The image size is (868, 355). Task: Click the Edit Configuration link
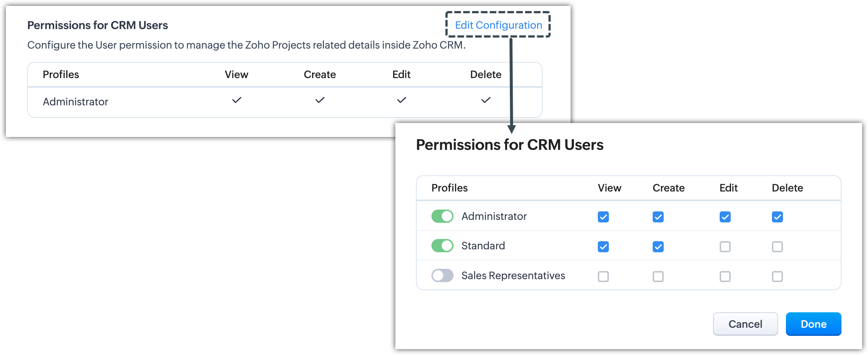(x=498, y=25)
